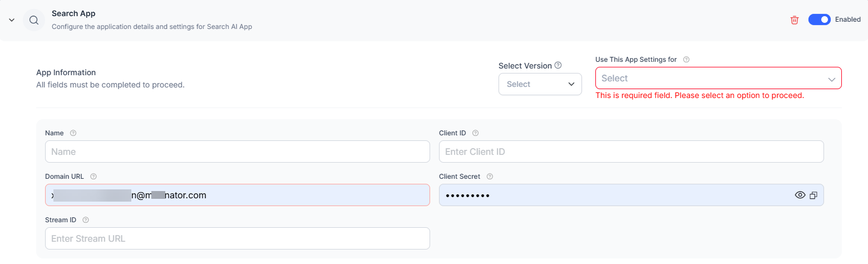The image size is (868, 264).
Task: Disable the Search App Enabled toggle
Action: (x=819, y=19)
